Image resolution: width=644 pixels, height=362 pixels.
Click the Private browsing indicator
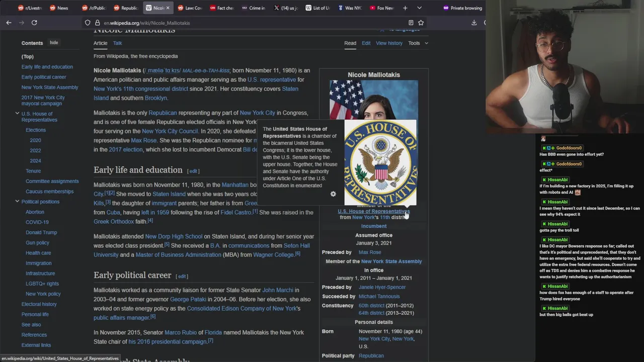(x=462, y=8)
